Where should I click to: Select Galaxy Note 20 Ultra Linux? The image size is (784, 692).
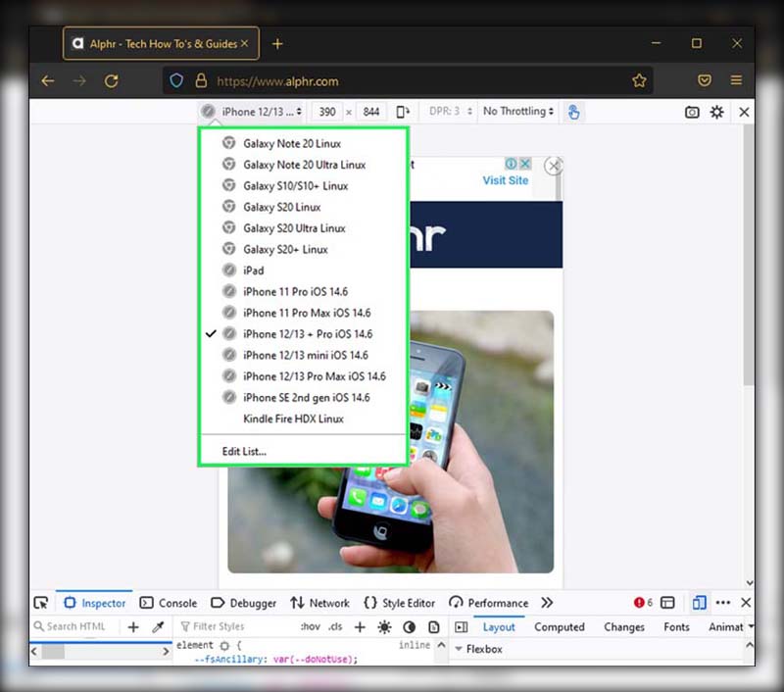tap(303, 165)
